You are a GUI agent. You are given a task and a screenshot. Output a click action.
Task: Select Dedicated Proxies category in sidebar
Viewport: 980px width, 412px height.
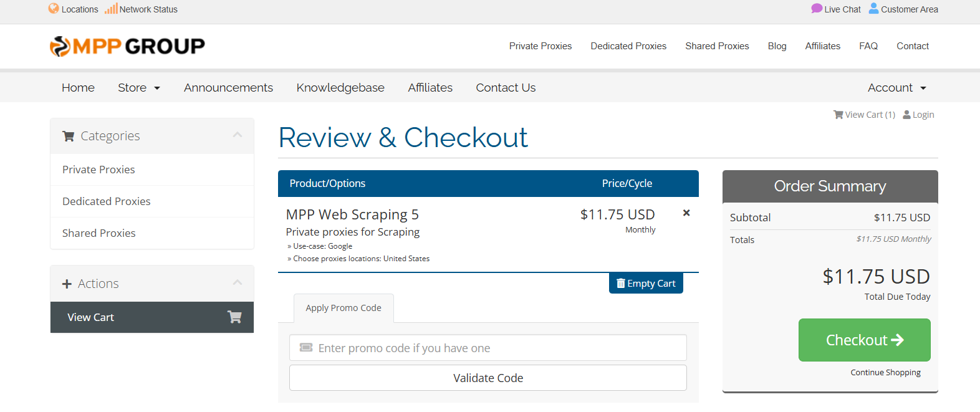[x=152, y=201]
